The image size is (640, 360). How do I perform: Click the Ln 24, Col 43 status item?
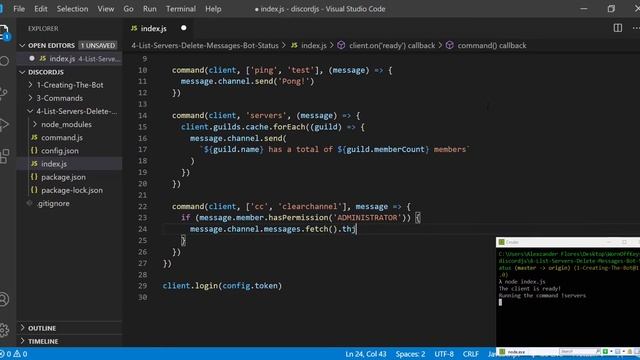coord(365,354)
